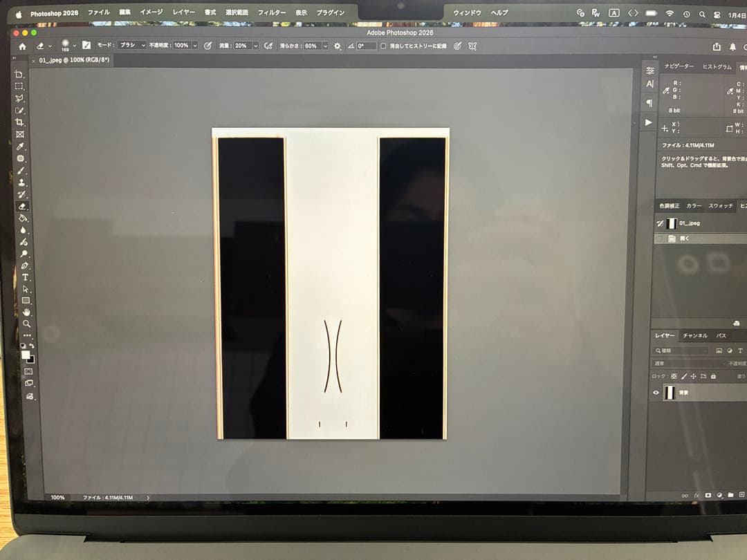Click the foreground color swatch

tap(26, 354)
